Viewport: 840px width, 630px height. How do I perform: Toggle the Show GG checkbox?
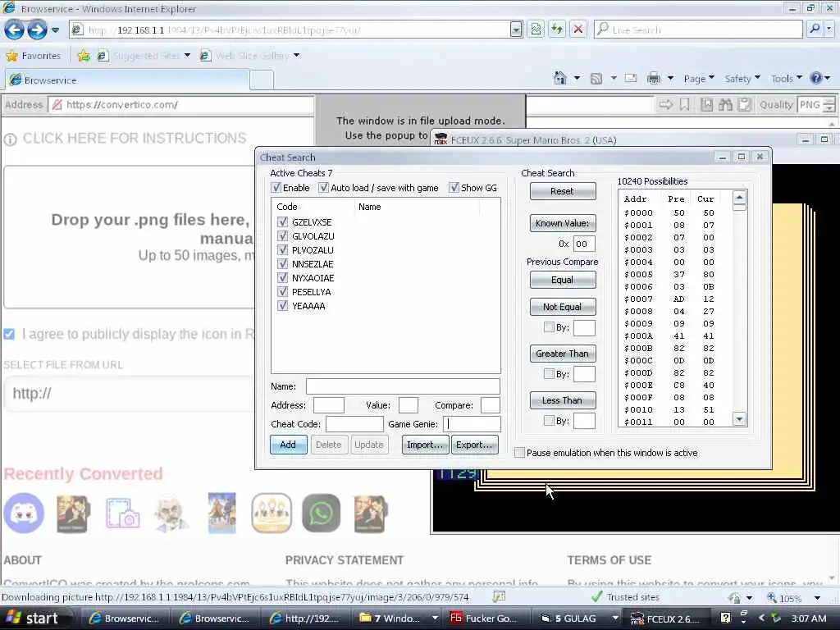pos(454,188)
